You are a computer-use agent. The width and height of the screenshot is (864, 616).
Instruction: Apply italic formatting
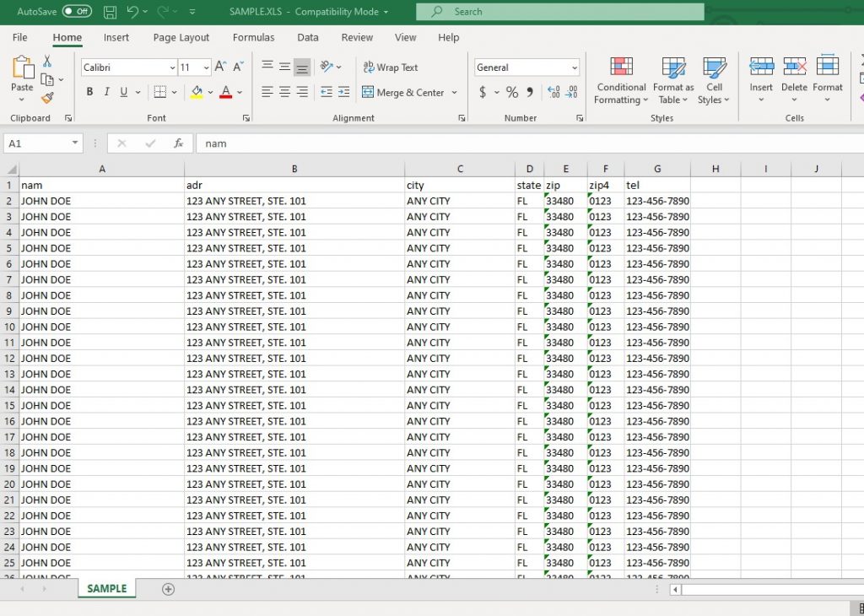click(106, 92)
